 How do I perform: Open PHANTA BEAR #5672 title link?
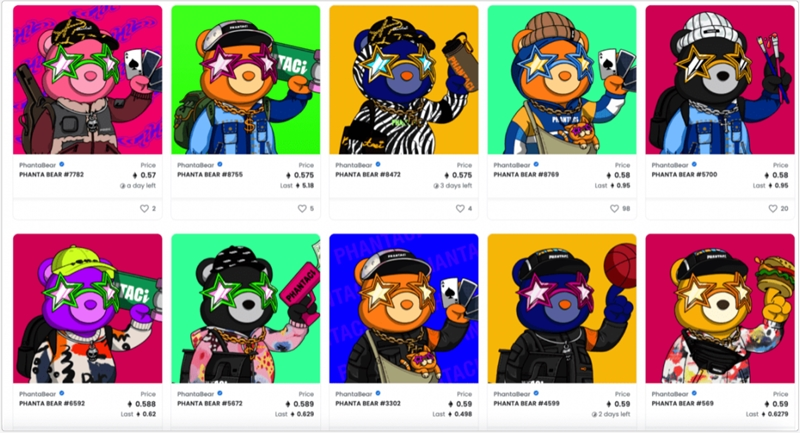point(210,403)
